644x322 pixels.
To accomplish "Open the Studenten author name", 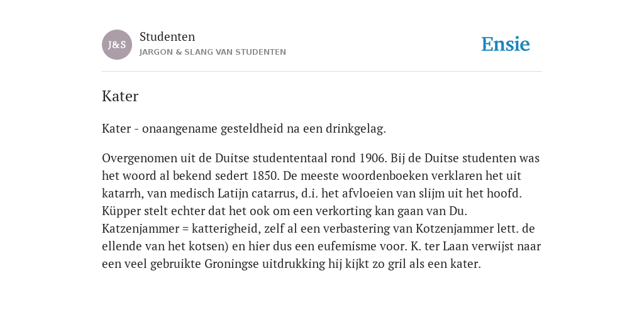I will (167, 36).
